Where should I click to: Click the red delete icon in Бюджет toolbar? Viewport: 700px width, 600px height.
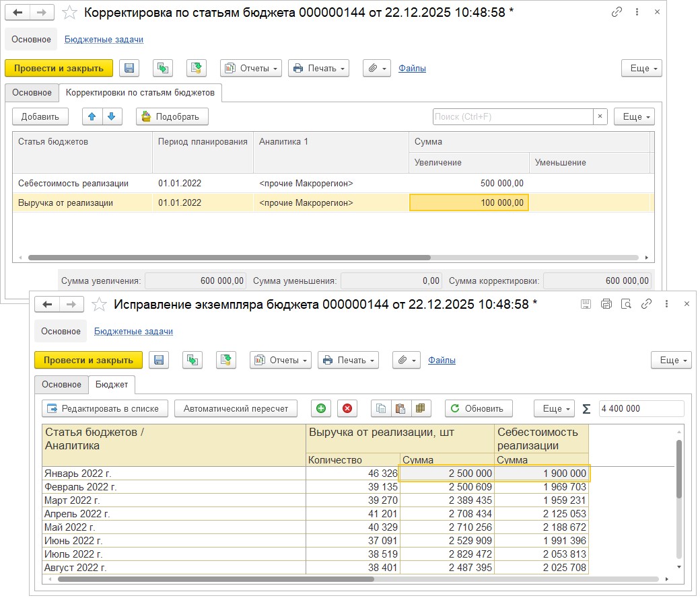(x=347, y=408)
